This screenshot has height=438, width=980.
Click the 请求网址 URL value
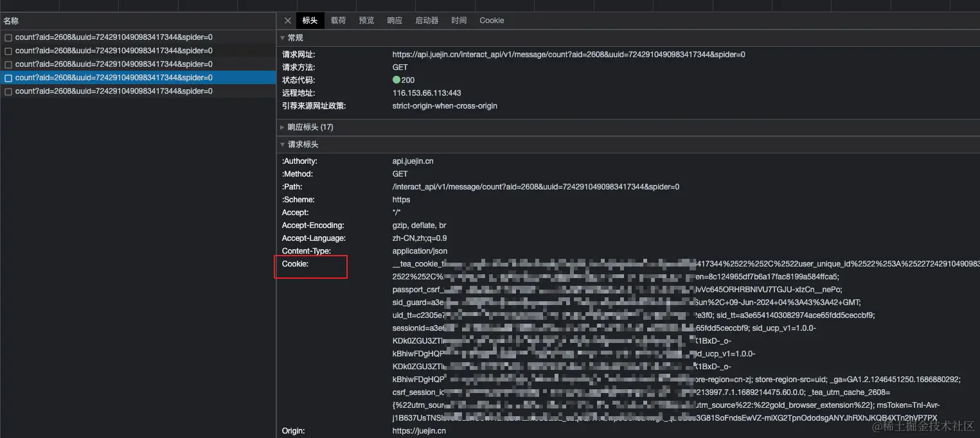569,55
